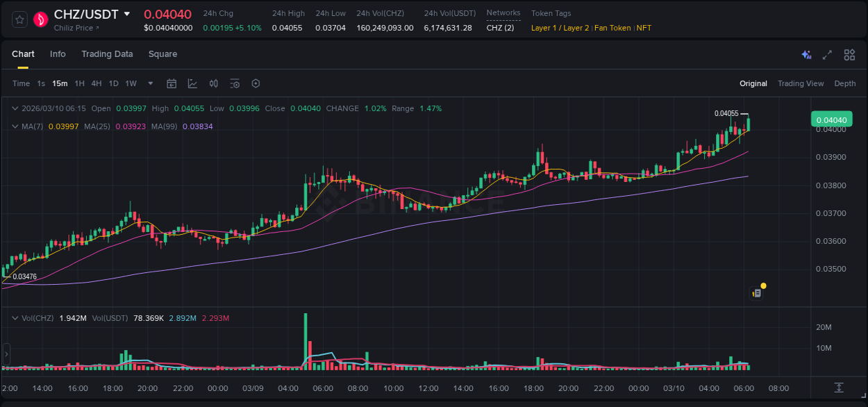Viewport: 868px width, 407px height.
Task: Switch to the Trading Data tab
Action: pyautogui.click(x=107, y=54)
